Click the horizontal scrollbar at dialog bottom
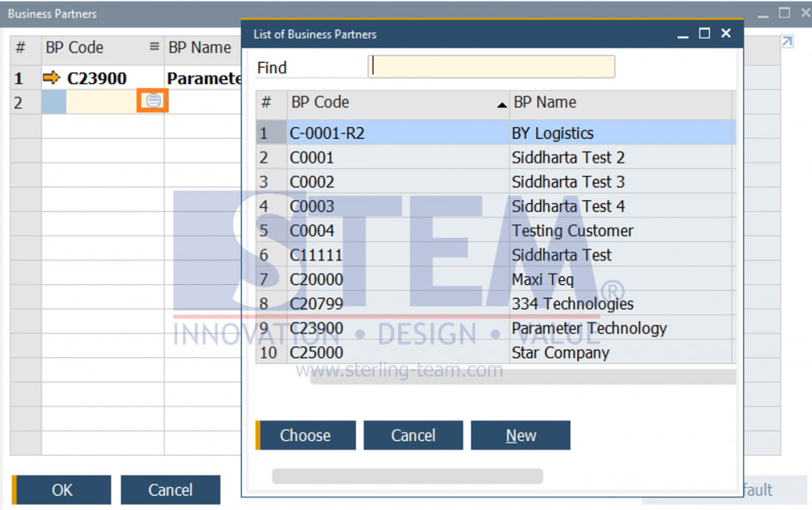 [407, 474]
